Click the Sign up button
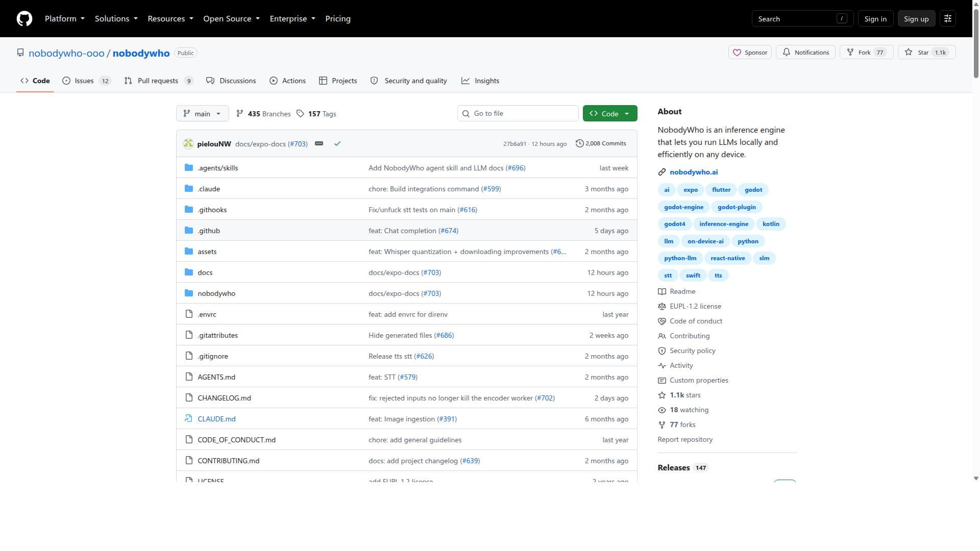The width and height of the screenshot is (980, 551). click(916, 19)
